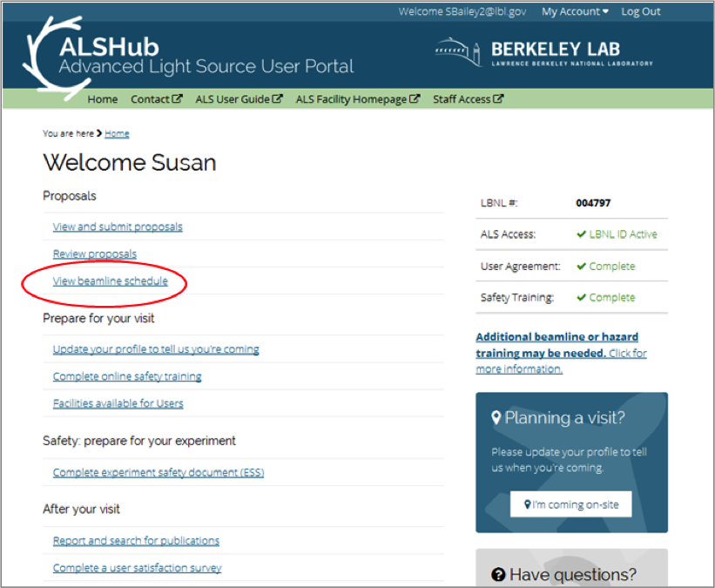Open the Staff Access menu item
The width and height of the screenshot is (715, 588).
pyautogui.click(x=462, y=99)
